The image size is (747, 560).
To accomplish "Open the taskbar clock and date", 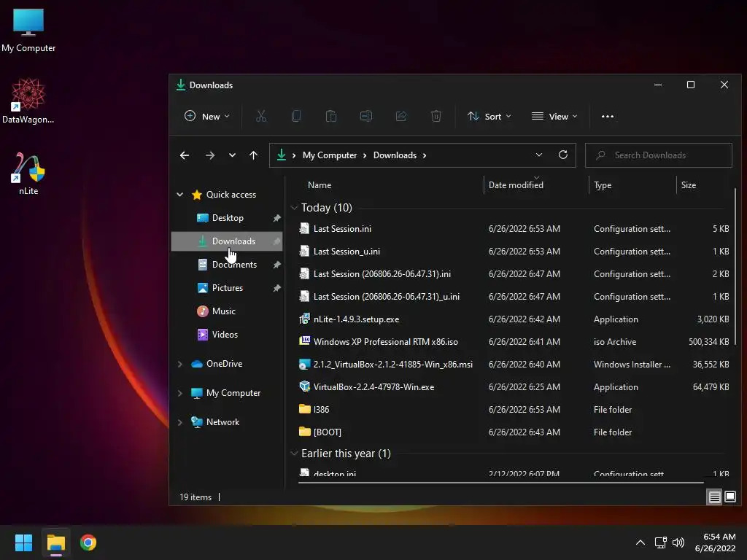I will (715, 542).
